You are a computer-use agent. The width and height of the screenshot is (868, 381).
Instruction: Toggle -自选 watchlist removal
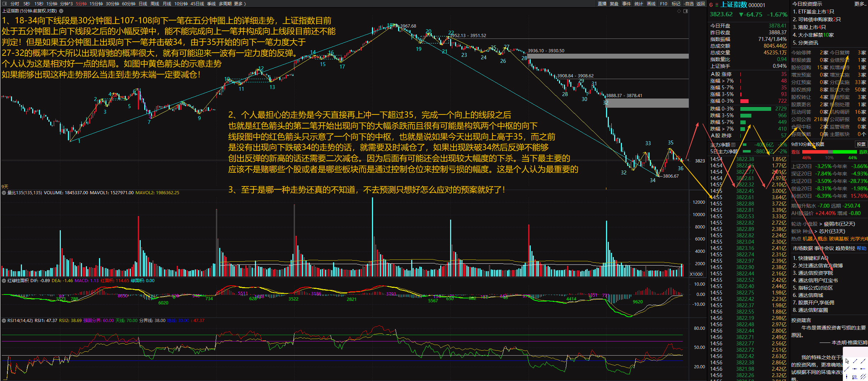coord(689,4)
